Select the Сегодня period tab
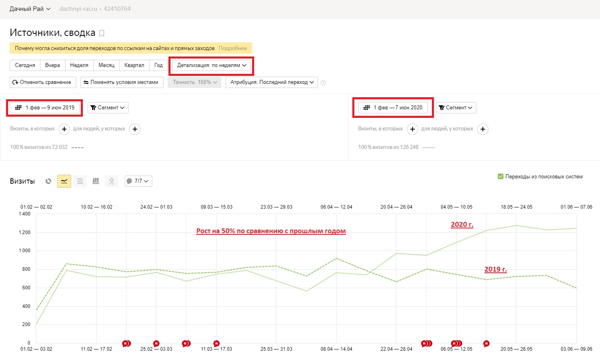Screen dimensions: 600x364 [25, 65]
